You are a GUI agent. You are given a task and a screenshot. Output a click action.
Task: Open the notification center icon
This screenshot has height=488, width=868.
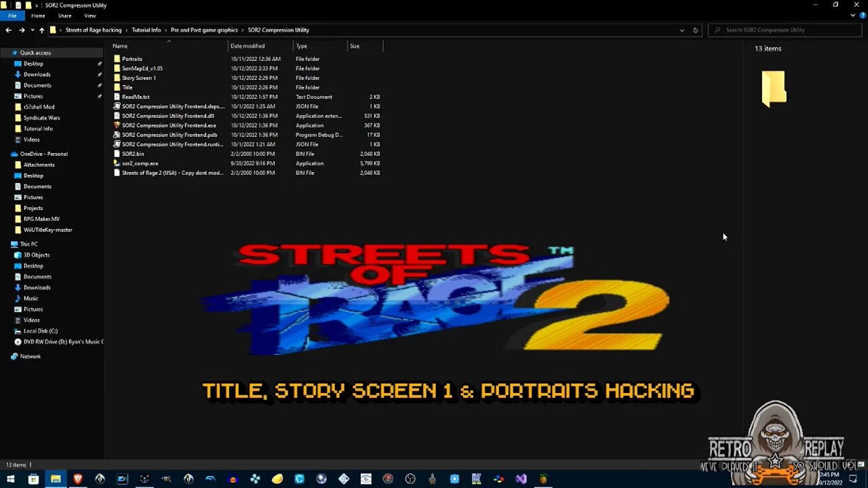click(853, 479)
